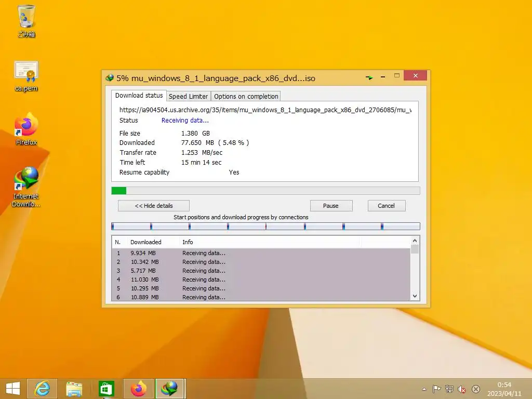Image resolution: width=532 pixels, height=399 pixels.
Task: Select connection row with 10.295 MB
Action: pos(261,288)
